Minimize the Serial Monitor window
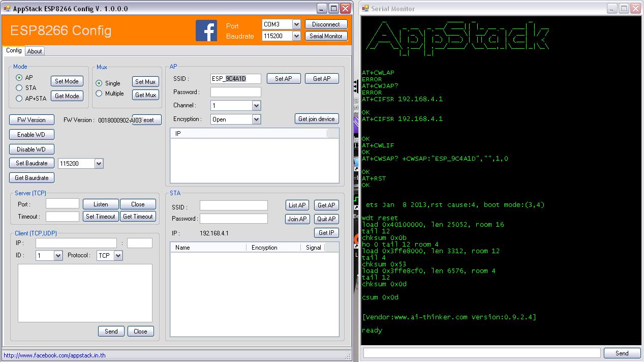The width and height of the screenshot is (644, 362). 611,9
